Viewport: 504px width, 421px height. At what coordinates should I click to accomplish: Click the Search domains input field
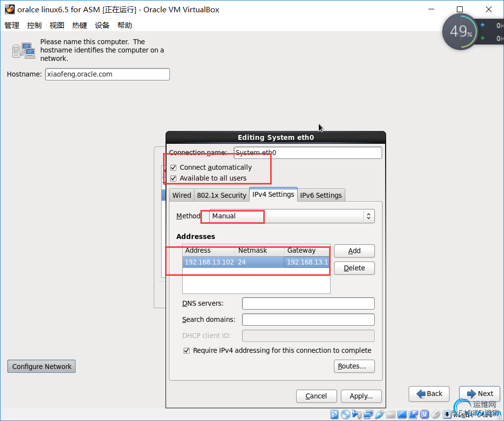coord(308,319)
